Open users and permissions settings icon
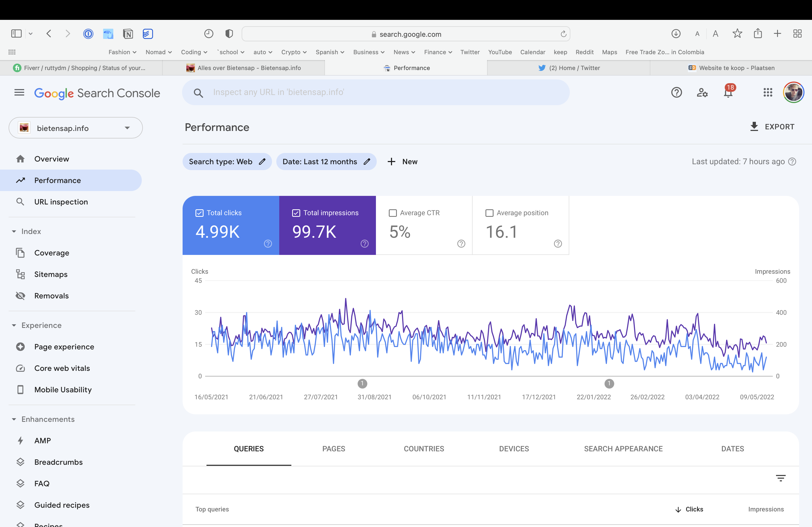Image resolution: width=812 pixels, height=527 pixels. (702, 92)
